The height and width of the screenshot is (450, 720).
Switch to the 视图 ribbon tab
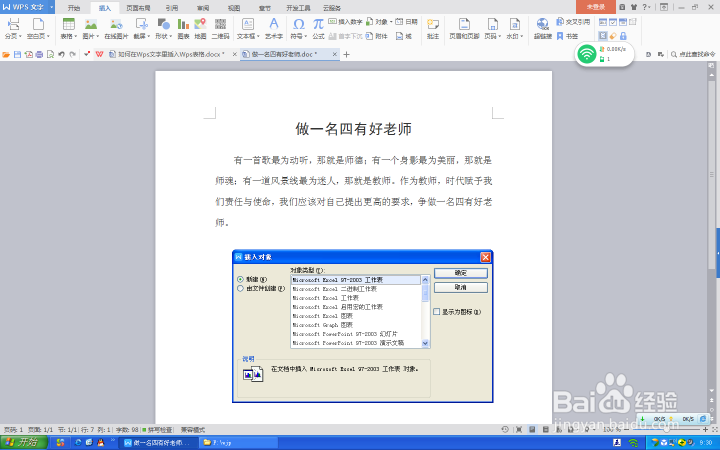[234, 8]
